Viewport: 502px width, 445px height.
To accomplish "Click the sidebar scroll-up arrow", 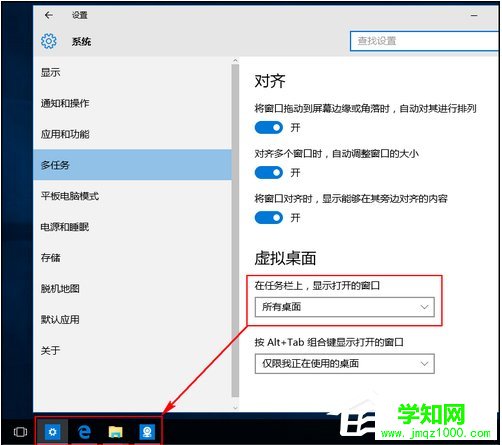I will pyautogui.click(x=235, y=61).
